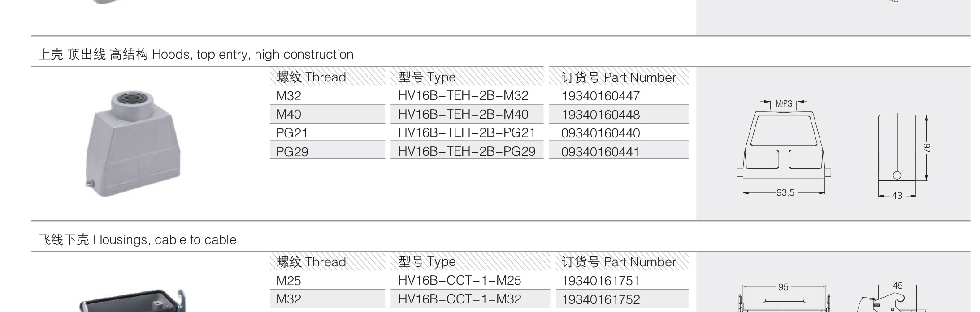980x312 pixels.
Task: Click the PG29 thread cell
Action: (292, 152)
